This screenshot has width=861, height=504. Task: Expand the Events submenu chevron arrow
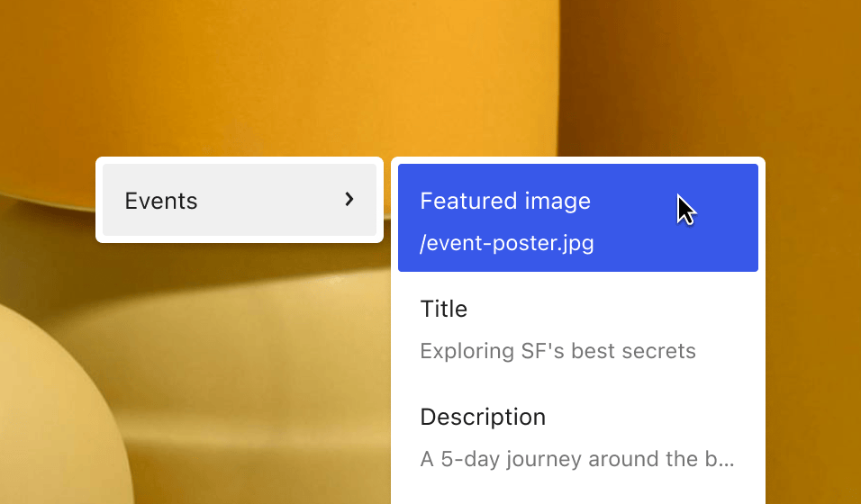(349, 200)
